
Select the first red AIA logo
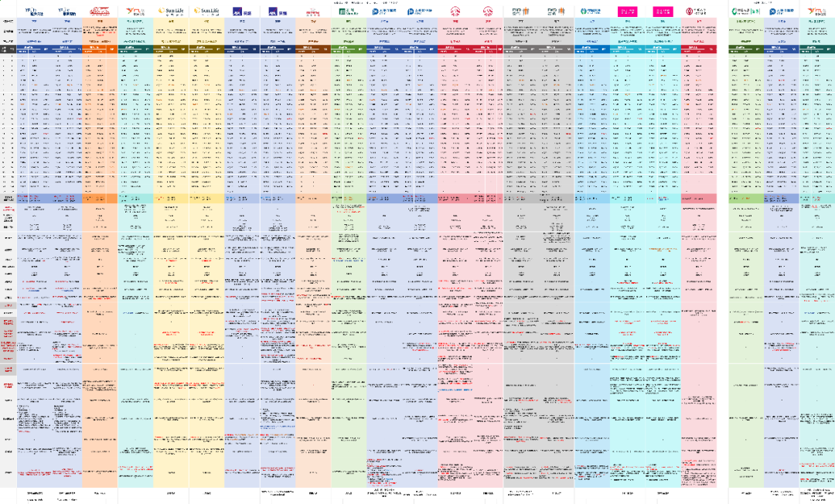[x=455, y=12]
